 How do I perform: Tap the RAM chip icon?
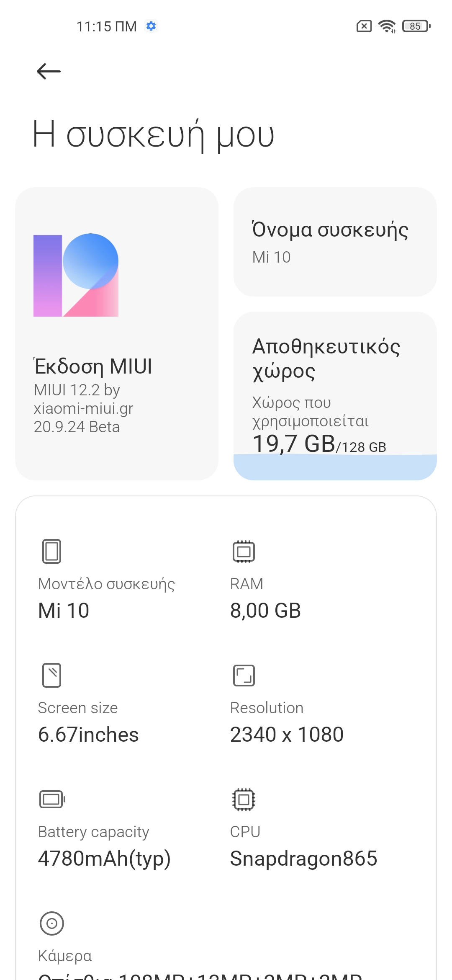[x=244, y=551]
